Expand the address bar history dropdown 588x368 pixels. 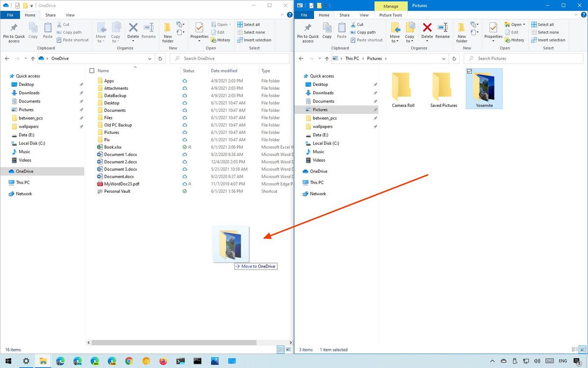tap(443, 58)
